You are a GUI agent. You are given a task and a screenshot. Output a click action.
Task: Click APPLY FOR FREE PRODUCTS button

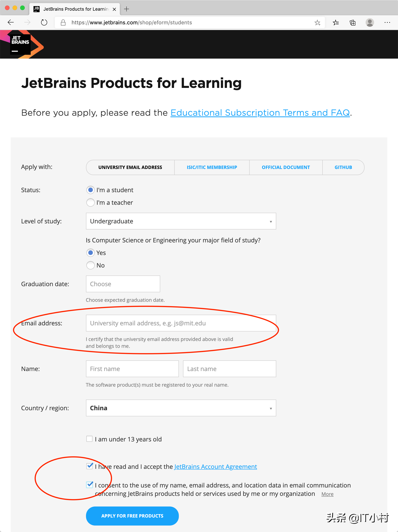(132, 516)
